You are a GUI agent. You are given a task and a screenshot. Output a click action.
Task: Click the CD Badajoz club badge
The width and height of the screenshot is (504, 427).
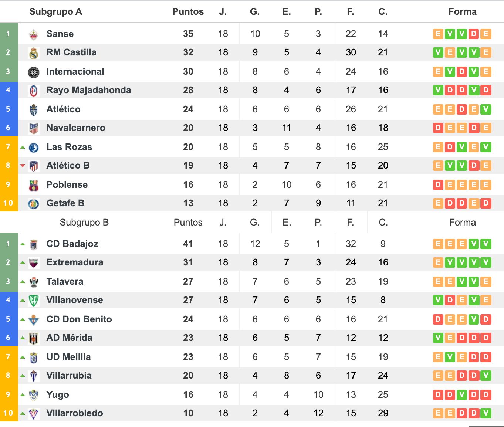(x=34, y=244)
